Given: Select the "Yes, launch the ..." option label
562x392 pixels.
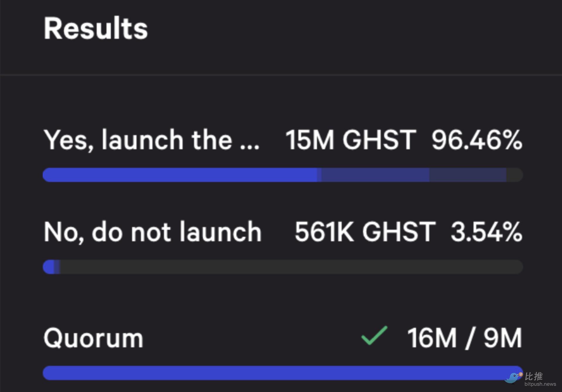Looking at the screenshot, I should tap(151, 140).
